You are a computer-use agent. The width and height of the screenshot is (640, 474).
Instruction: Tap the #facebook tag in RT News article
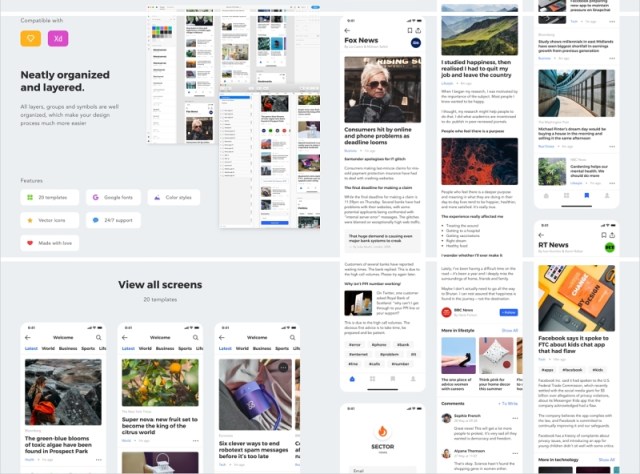(572, 369)
